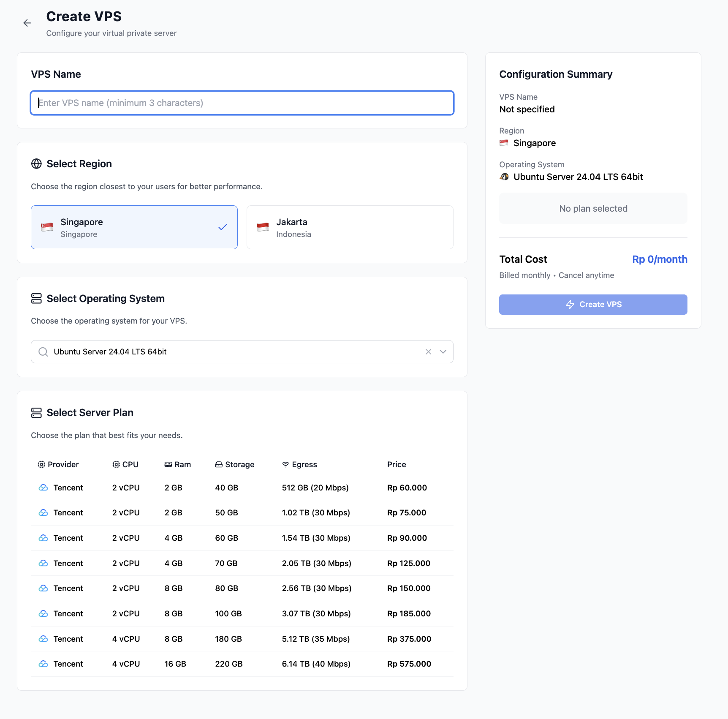This screenshot has height=719, width=728.
Task: Click the VPS name input field
Action: [x=242, y=103]
